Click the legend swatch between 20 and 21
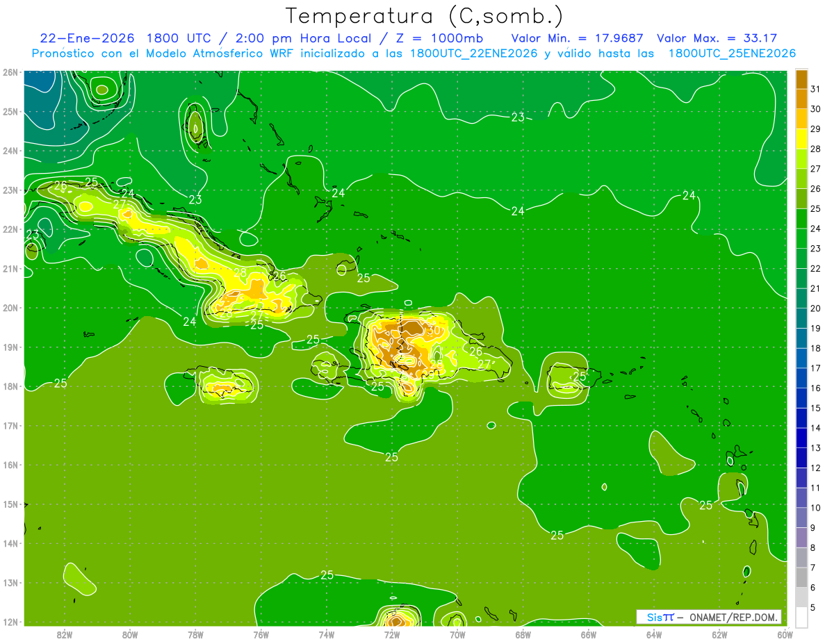 coord(801,299)
